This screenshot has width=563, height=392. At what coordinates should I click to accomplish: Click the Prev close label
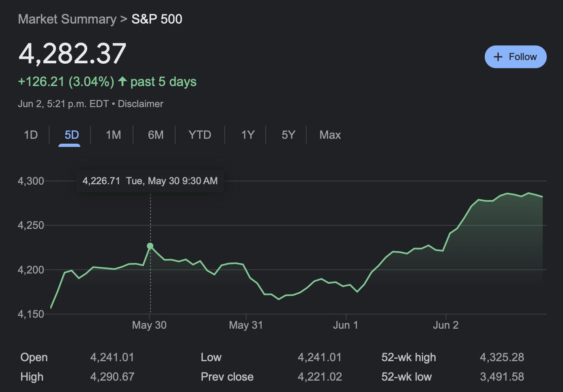pos(227,377)
